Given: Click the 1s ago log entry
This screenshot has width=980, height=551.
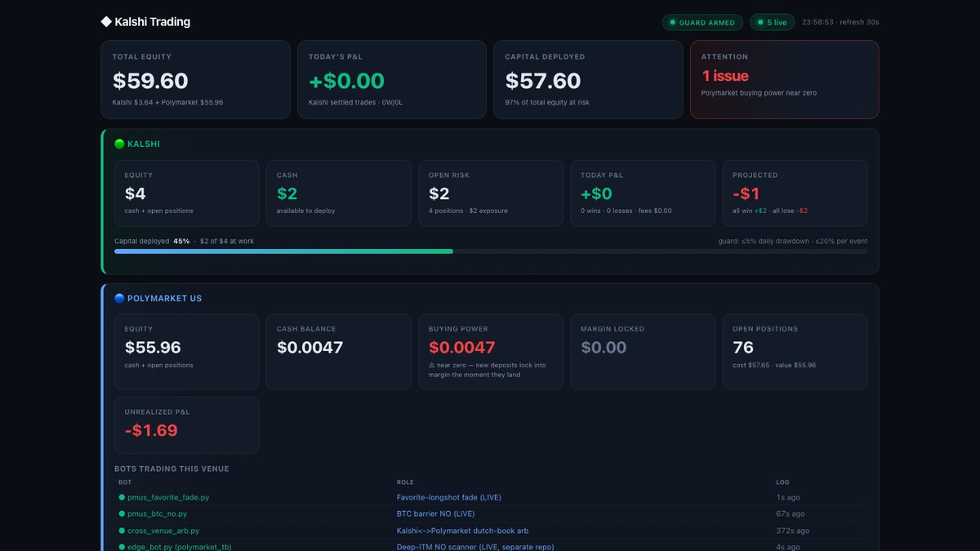Looking at the screenshot, I should pos(788,497).
